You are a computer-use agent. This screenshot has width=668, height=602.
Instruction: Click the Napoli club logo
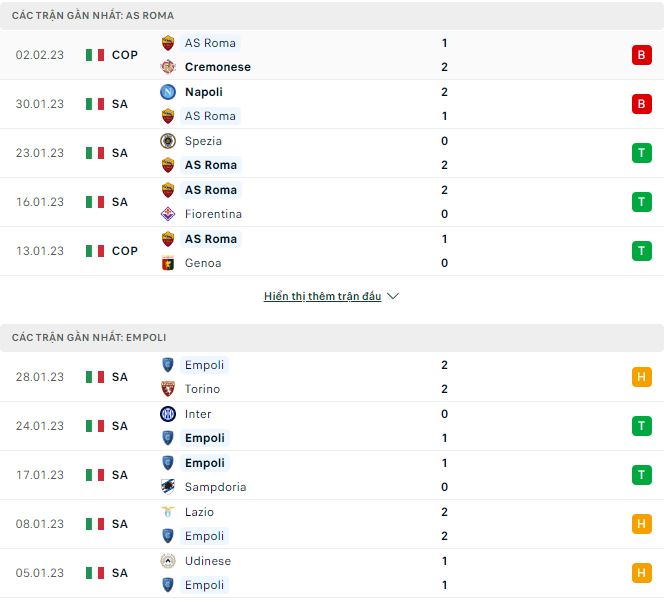click(168, 92)
